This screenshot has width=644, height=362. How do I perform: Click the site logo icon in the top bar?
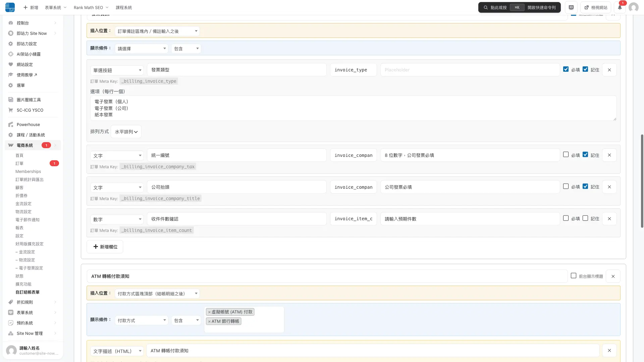point(10,7)
